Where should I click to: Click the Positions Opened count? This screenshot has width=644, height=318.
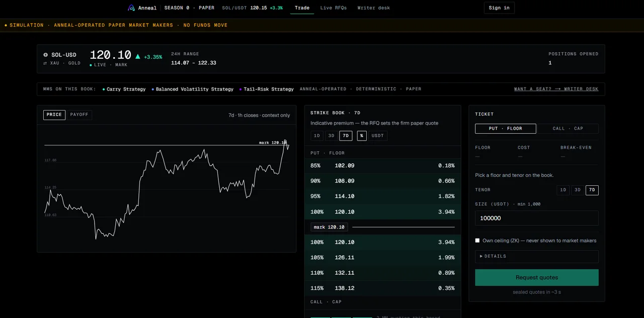(x=550, y=63)
